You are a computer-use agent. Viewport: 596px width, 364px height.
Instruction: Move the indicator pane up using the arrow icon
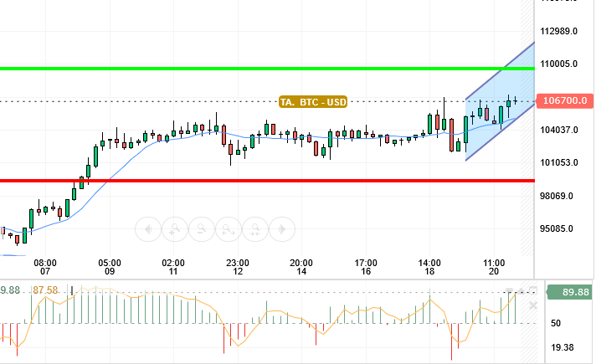(521, 291)
